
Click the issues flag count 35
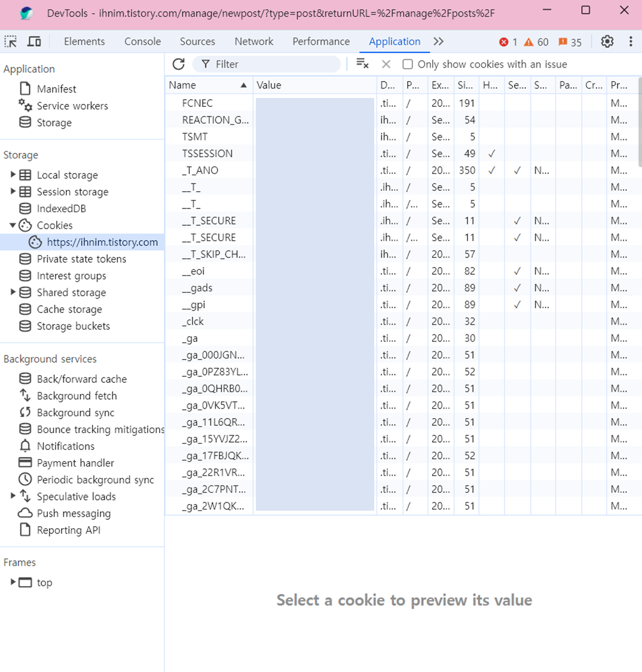pyautogui.click(x=570, y=42)
